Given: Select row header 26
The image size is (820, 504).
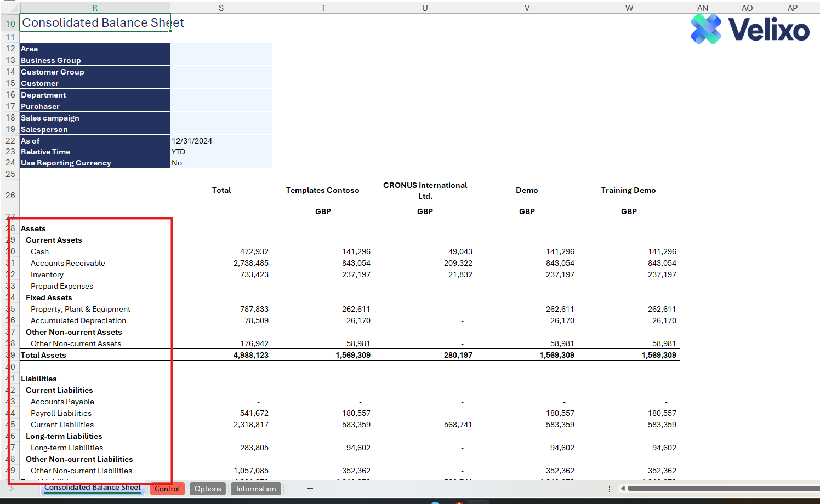Looking at the screenshot, I should [10, 195].
